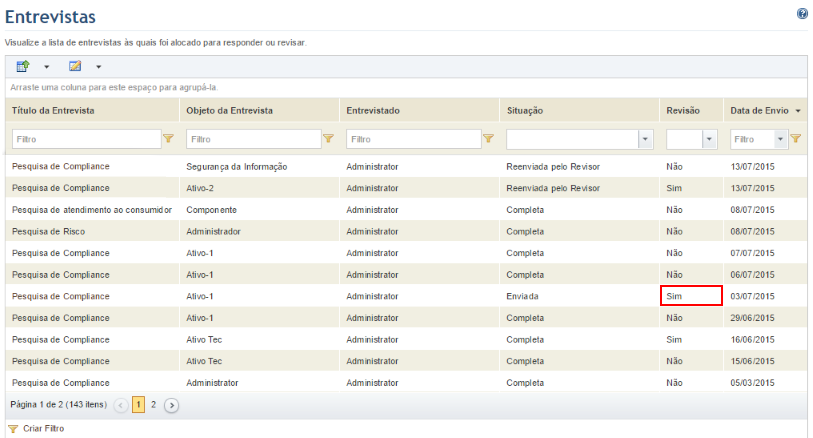Screen dimensions: 813x438
Task: Sort by Data de Envio column header
Action: point(759,110)
